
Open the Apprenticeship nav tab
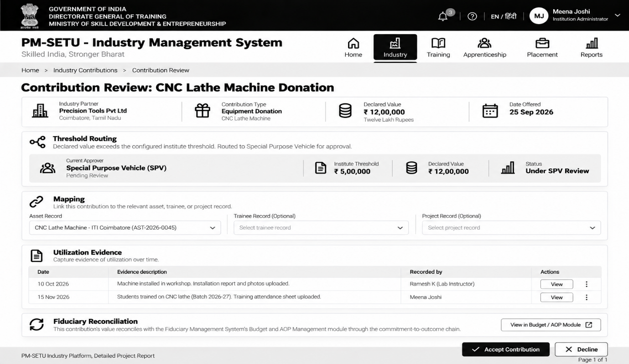point(485,48)
